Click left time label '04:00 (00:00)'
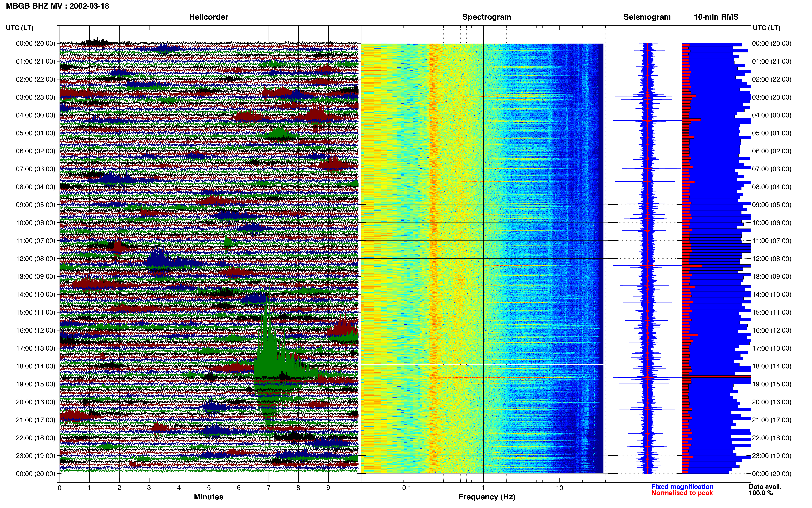This screenshot has height=508, width=812. (36, 115)
